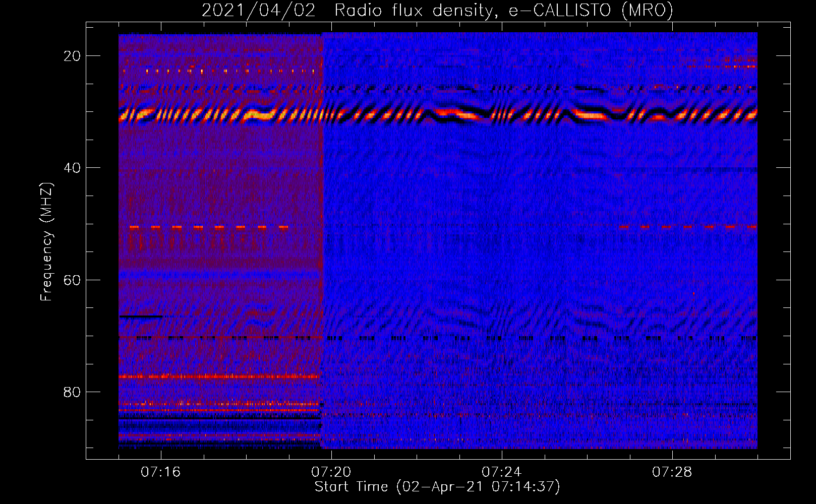Click the 40 MHz frequency tick label
Image resolution: width=816 pixels, height=504 pixels.
coord(72,168)
